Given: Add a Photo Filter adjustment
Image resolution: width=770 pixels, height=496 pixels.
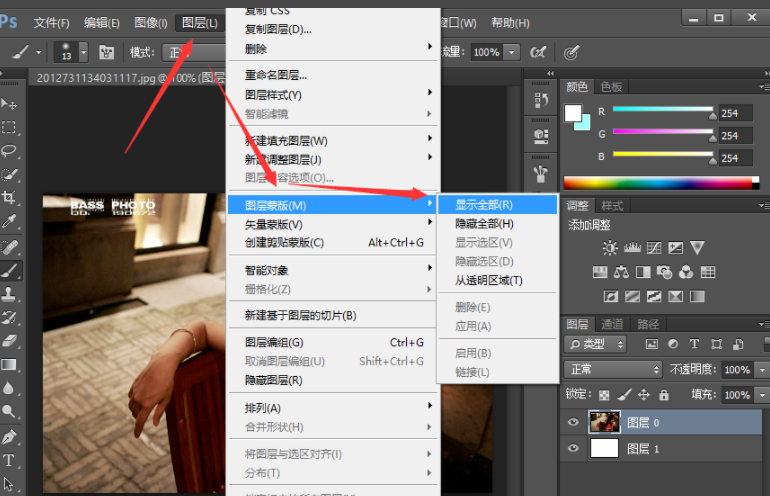Looking at the screenshot, I should click(x=664, y=272).
